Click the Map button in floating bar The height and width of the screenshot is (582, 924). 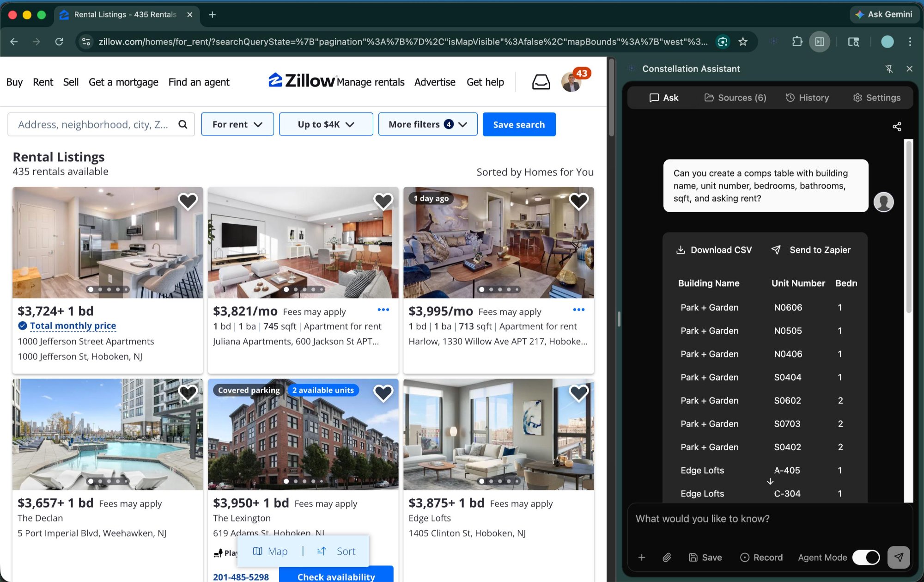tap(270, 551)
